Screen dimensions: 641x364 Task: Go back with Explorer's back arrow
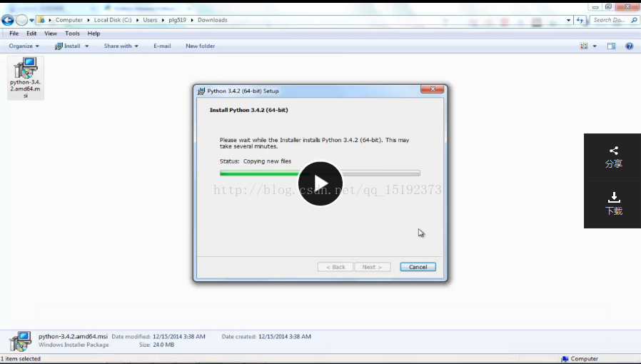click(8, 19)
